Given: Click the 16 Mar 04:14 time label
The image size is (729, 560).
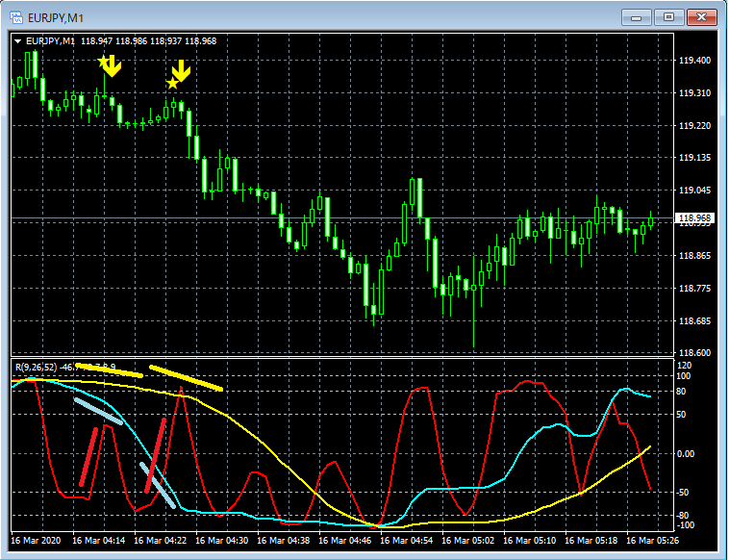Looking at the screenshot, I should [98, 541].
